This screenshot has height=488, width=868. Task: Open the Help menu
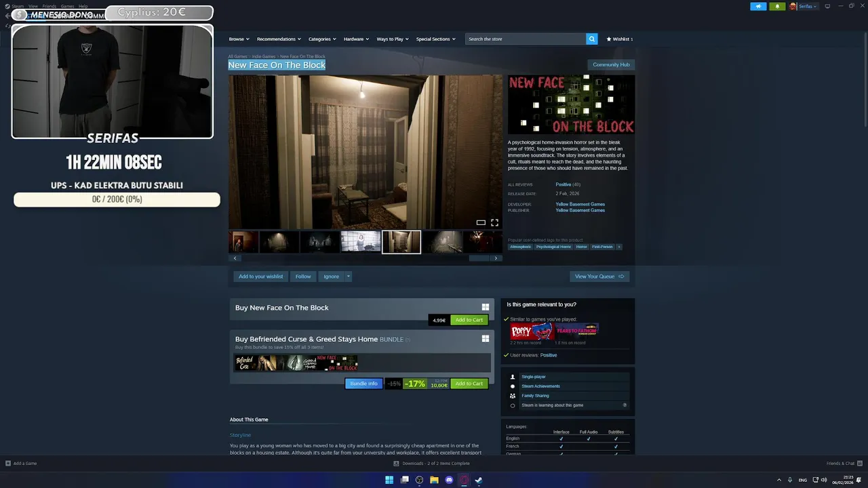(83, 6)
